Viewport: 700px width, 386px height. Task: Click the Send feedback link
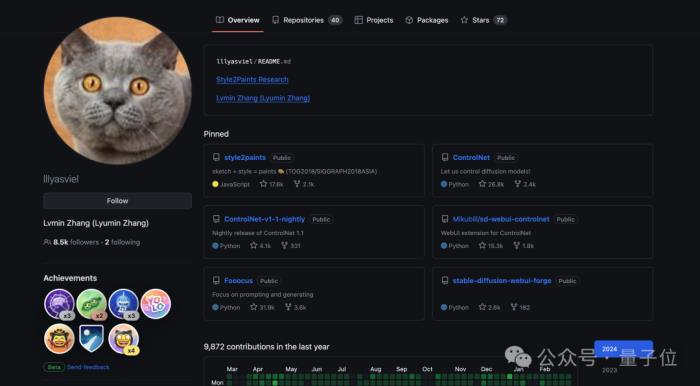coord(88,367)
